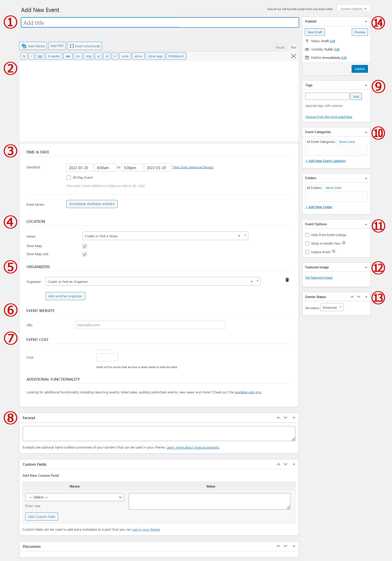Uncheck the Show Map checkbox
The width and height of the screenshot is (392, 561).
[85, 246]
